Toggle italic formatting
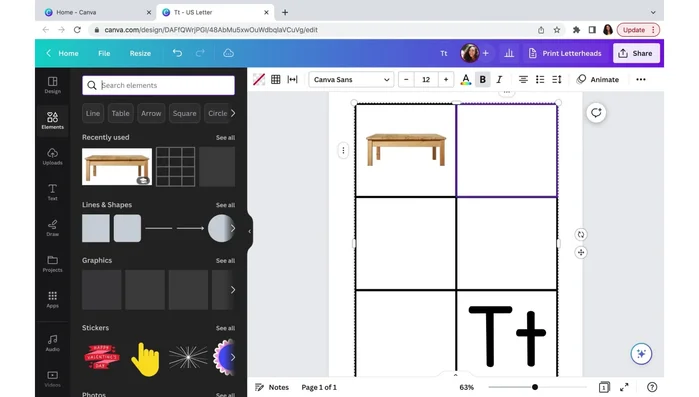This screenshot has height=397, width=699. point(499,79)
